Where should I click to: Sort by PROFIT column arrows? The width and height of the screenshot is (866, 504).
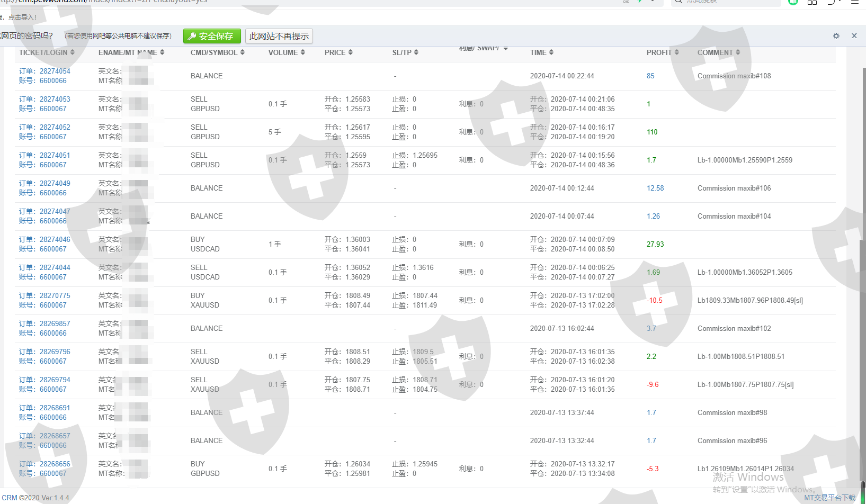point(676,52)
